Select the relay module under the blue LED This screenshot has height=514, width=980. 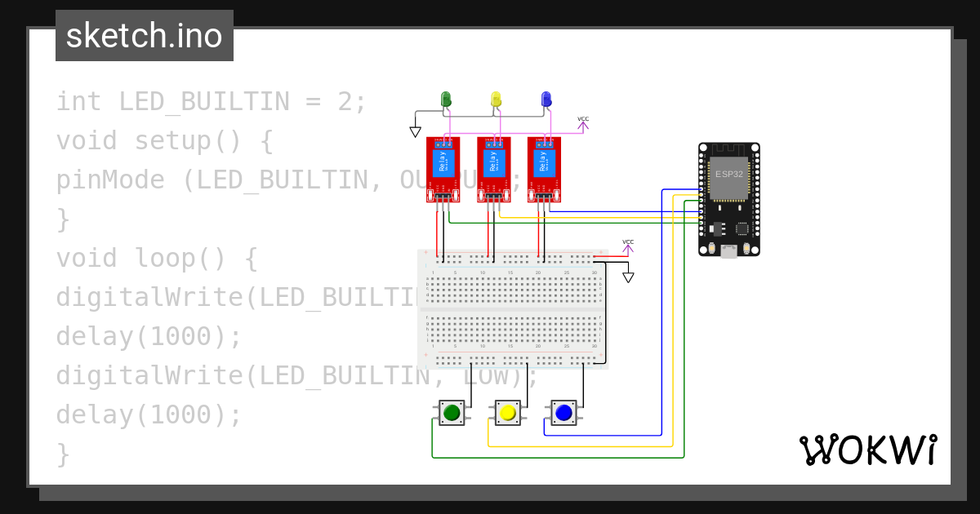[x=544, y=169]
